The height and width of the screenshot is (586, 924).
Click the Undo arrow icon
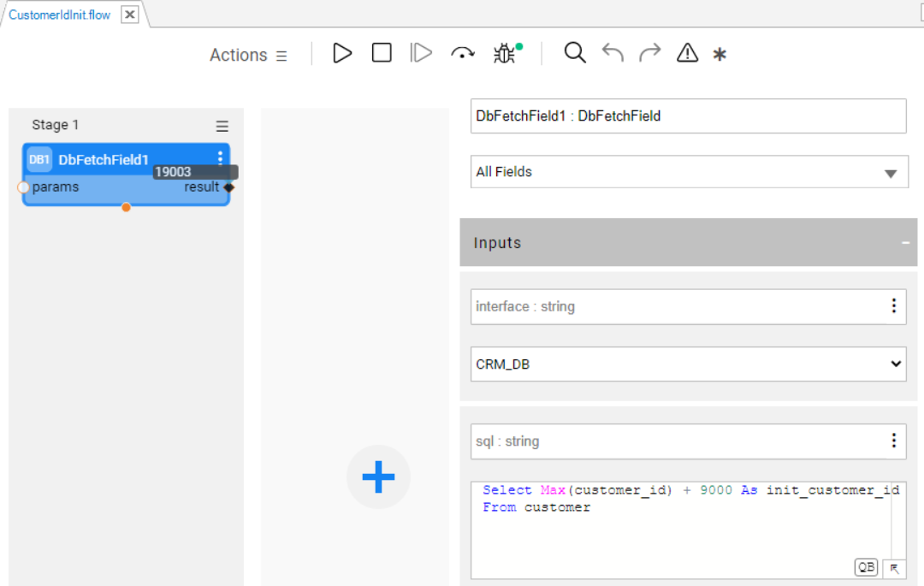click(x=613, y=53)
